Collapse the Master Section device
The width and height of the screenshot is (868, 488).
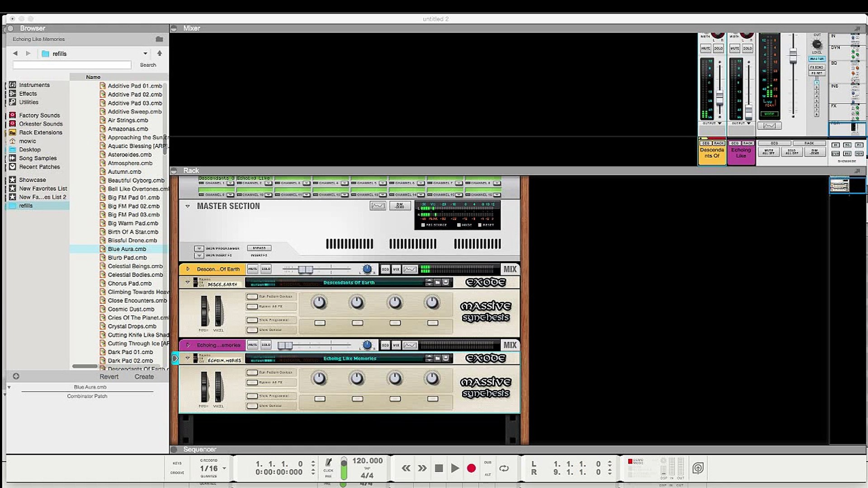pyautogui.click(x=188, y=206)
